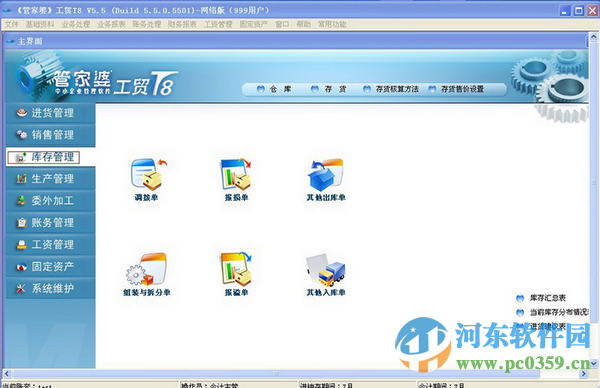
Task: Click the horizontal scrollbar left arrow
Action: [7, 373]
